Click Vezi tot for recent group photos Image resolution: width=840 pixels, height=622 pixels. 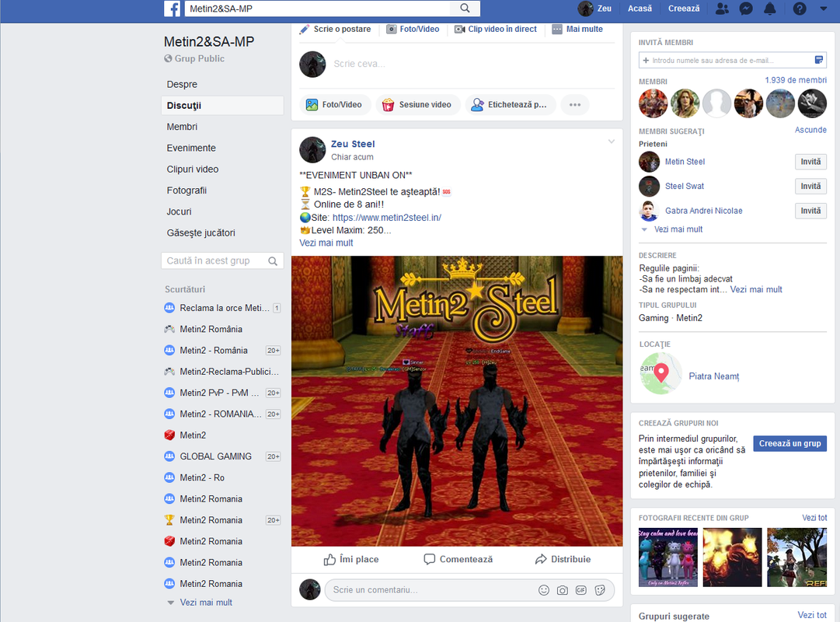[x=814, y=518]
